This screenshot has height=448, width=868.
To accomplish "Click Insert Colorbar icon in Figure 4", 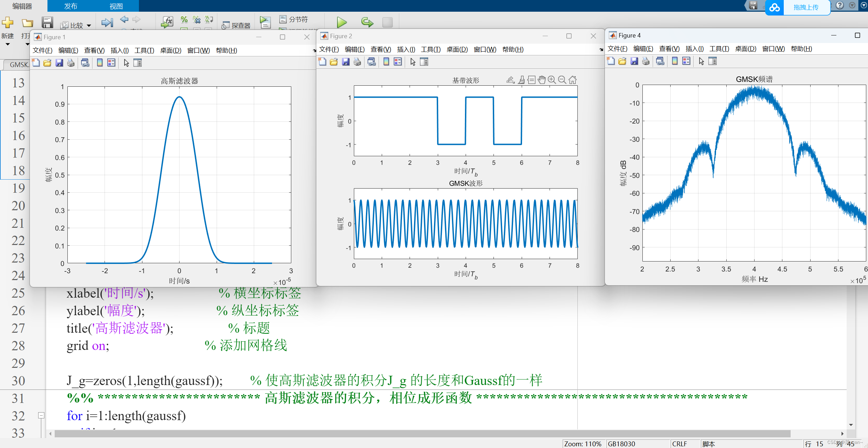I will (x=675, y=61).
